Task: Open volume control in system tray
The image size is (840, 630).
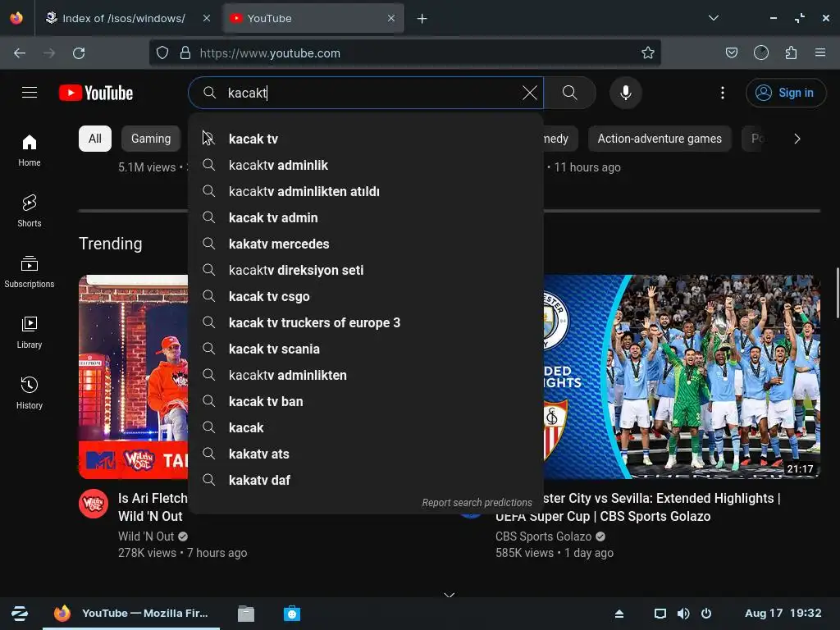Action: (683, 614)
